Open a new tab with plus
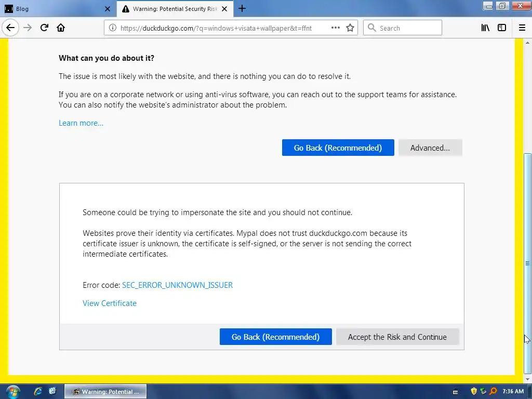 click(x=242, y=8)
